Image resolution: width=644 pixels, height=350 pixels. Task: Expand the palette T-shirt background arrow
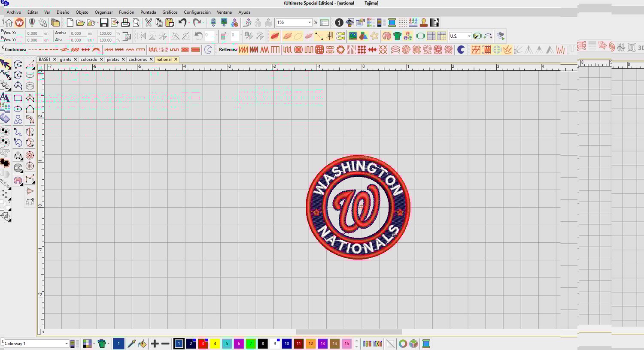pos(108,344)
